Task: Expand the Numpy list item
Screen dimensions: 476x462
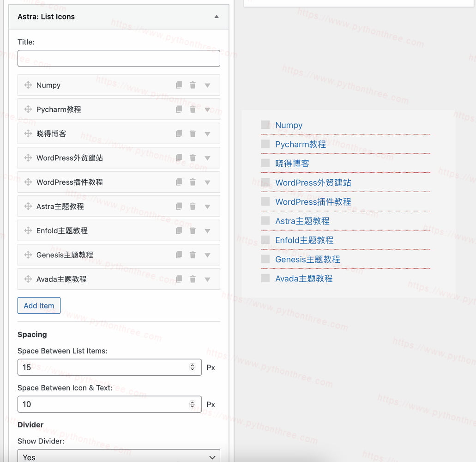Action: point(207,85)
